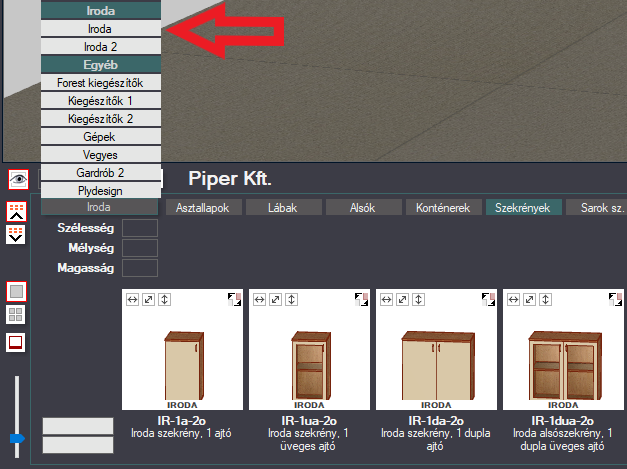Click IR-1a-2o diagonal resize icon

pyautogui.click(x=148, y=299)
